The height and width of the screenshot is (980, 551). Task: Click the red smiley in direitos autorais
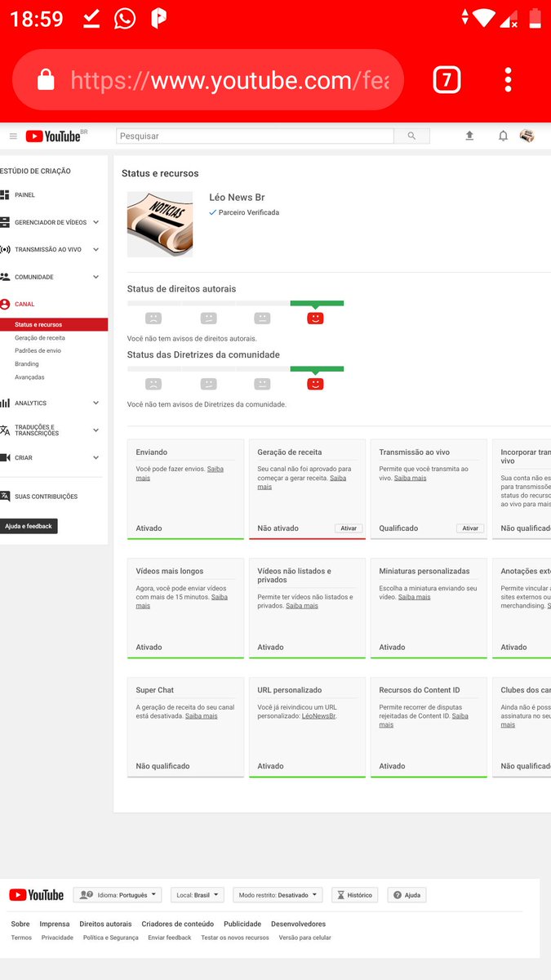315,318
